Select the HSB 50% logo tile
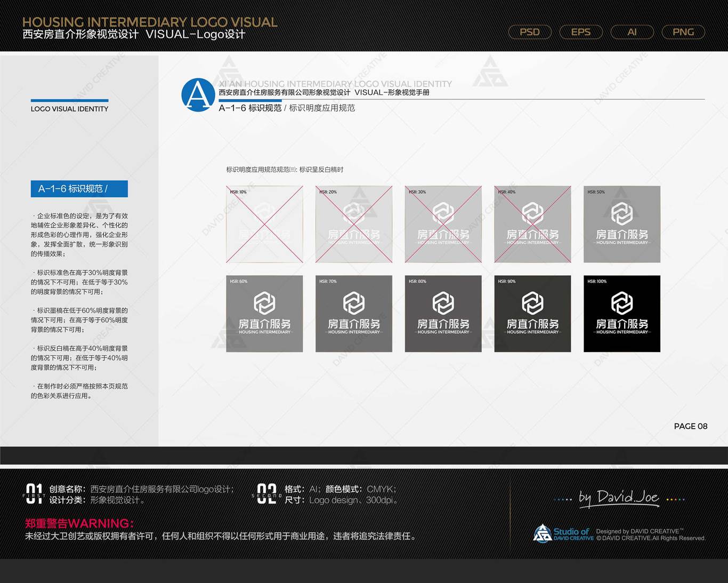This screenshot has height=583, width=728. click(x=622, y=224)
